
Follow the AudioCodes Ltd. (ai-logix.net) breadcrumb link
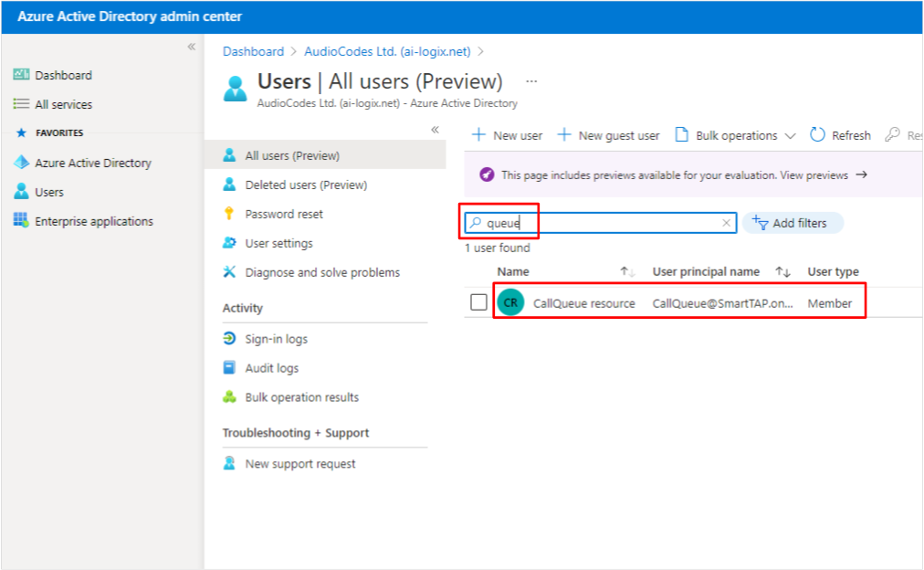click(x=387, y=51)
